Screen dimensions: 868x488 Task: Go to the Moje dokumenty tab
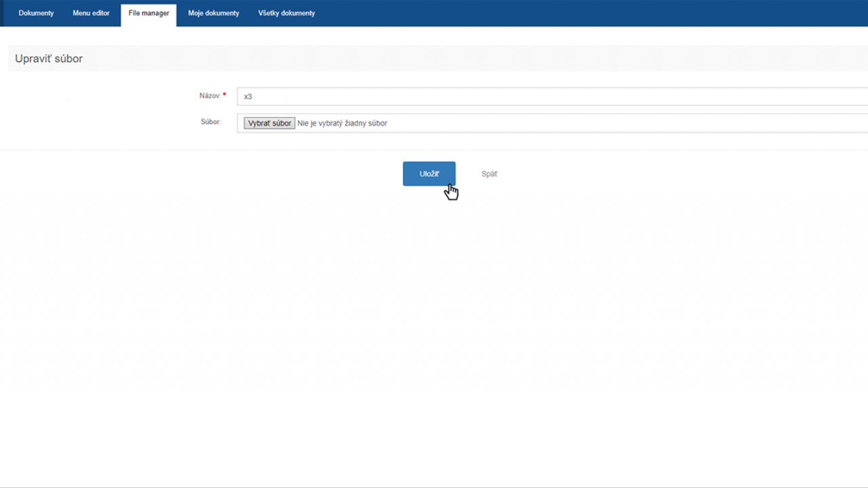(x=214, y=14)
